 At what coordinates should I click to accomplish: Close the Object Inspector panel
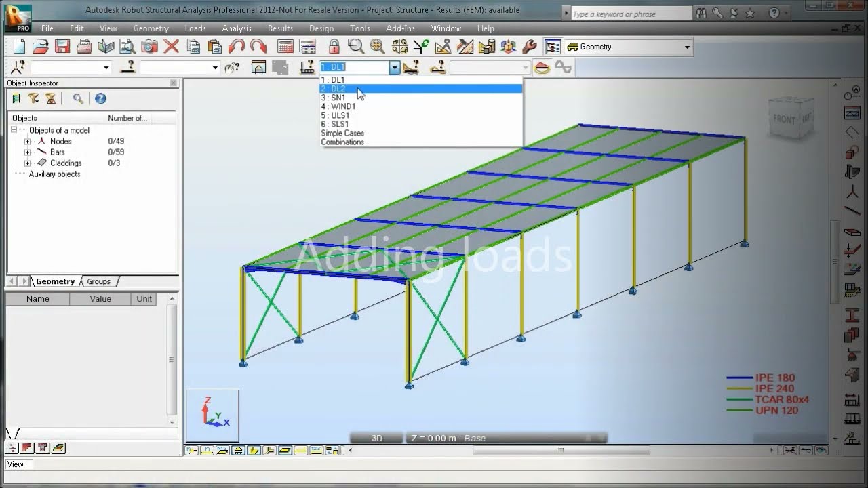173,83
